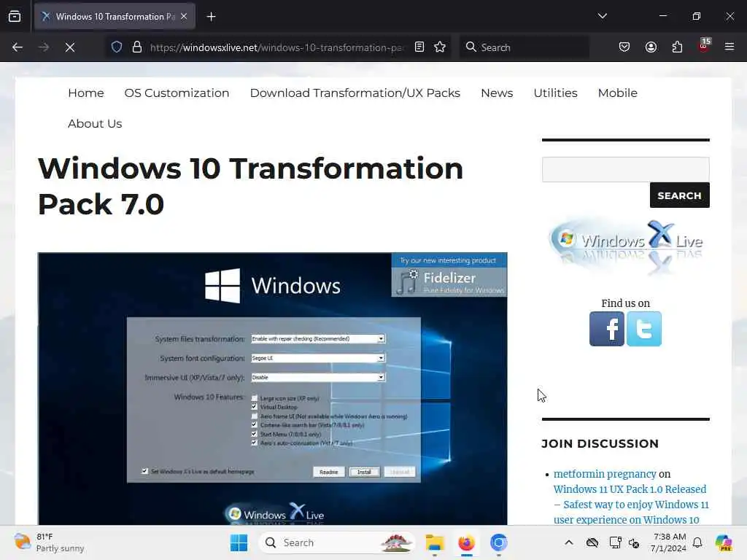Open the Utilities menu item
Viewport: 747px width, 560px height.
[x=555, y=93]
